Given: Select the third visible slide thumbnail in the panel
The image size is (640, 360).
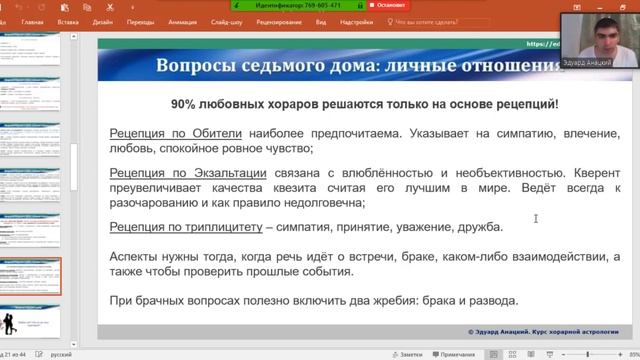Looking at the screenshot, I should [x=30, y=140].
